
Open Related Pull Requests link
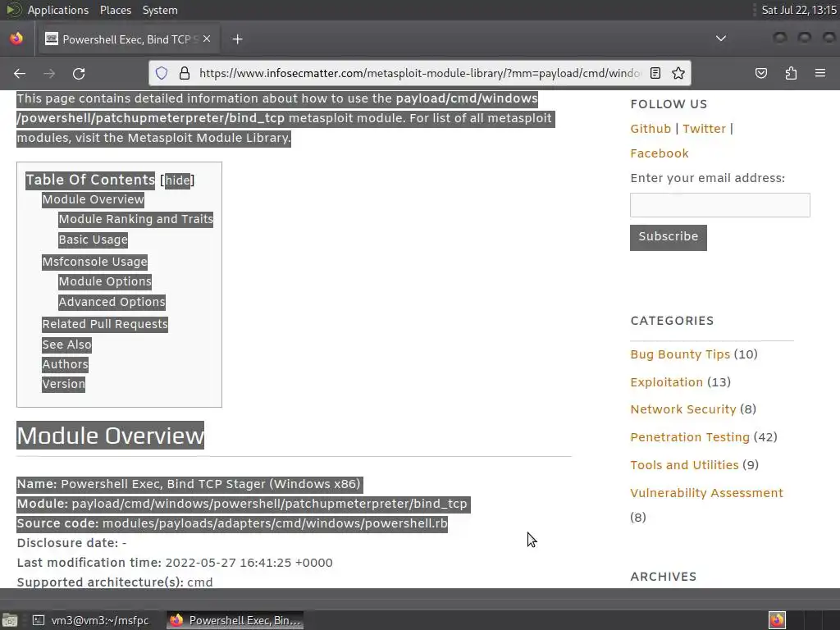105,324
